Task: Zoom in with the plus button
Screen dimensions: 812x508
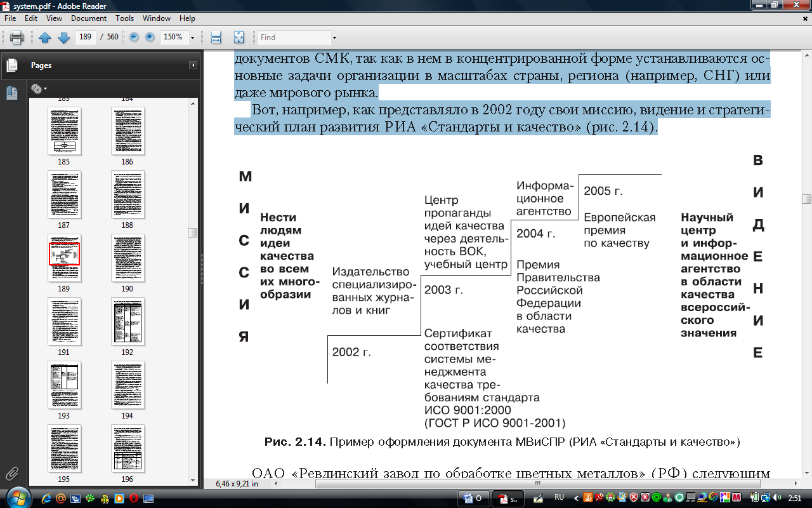Action: point(150,37)
